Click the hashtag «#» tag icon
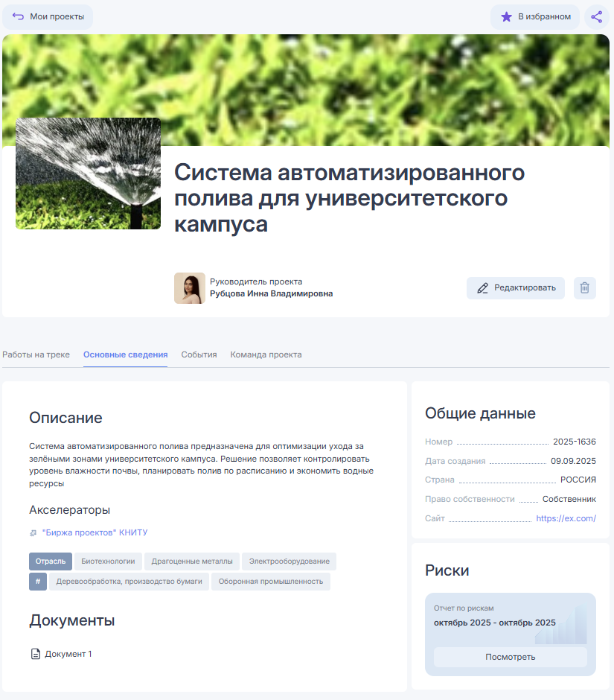Viewport: 614px width, 700px height. click(38, 582)
